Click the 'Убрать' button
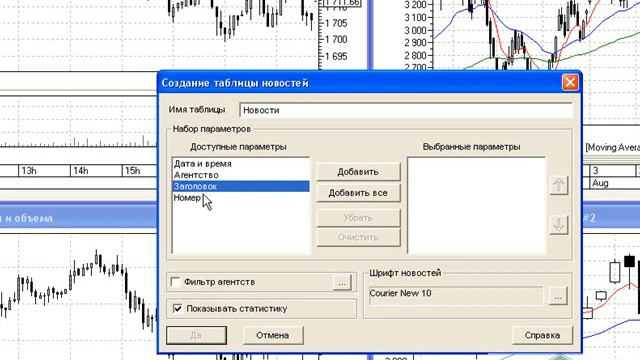 [358, 218]
